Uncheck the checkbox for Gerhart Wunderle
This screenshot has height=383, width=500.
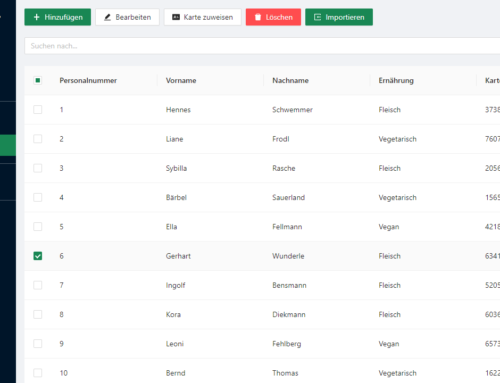coord(38,256)
